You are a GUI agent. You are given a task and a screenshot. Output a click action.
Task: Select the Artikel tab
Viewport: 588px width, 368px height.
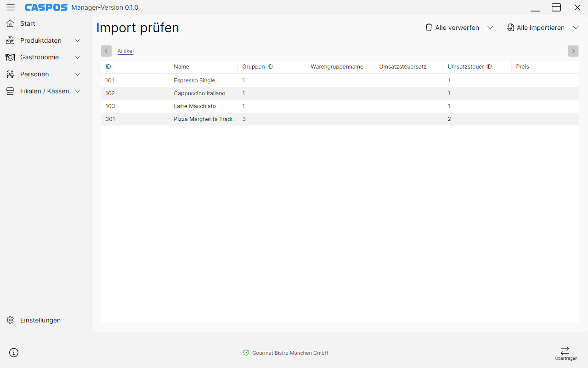125,51
